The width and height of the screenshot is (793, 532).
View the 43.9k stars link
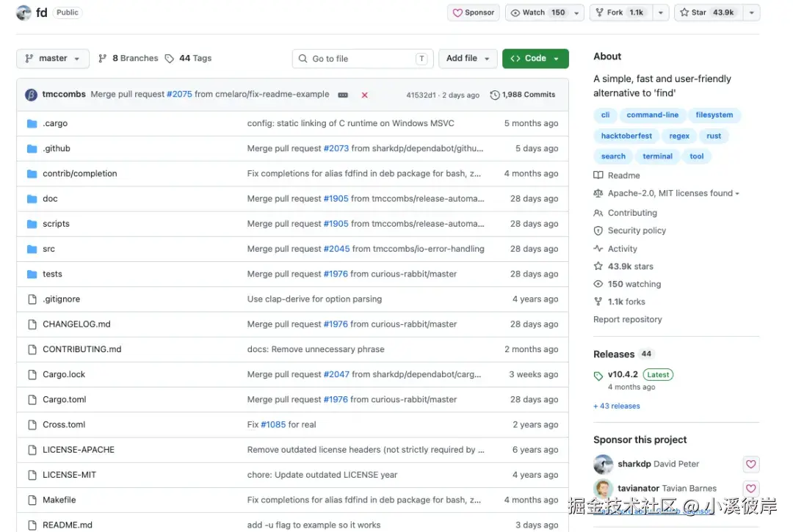tap(623, 266)
